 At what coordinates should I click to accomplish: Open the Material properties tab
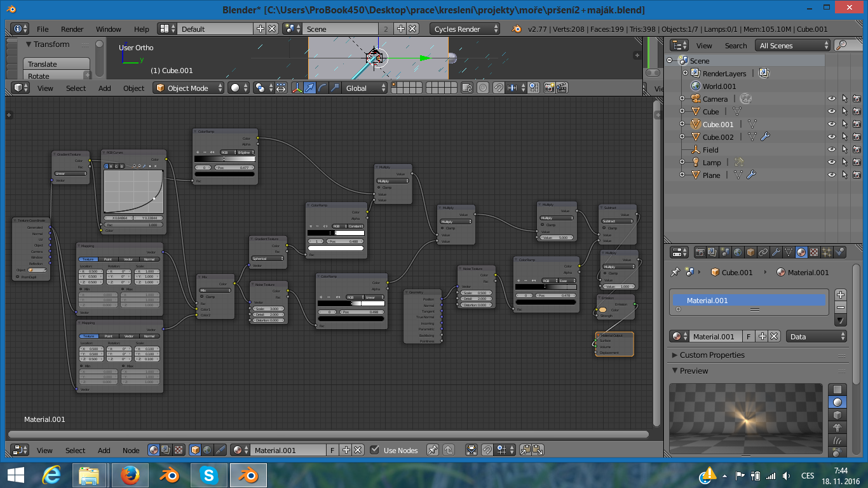(x=801, y=252)
